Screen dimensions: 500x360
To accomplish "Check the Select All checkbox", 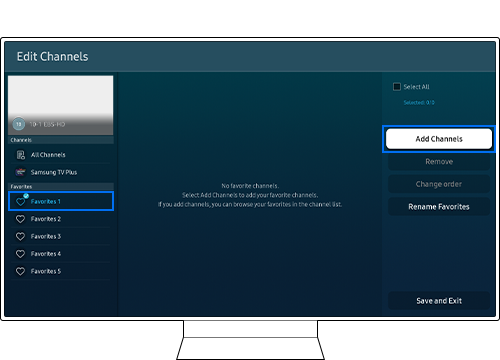I will (x=397, y=87).
